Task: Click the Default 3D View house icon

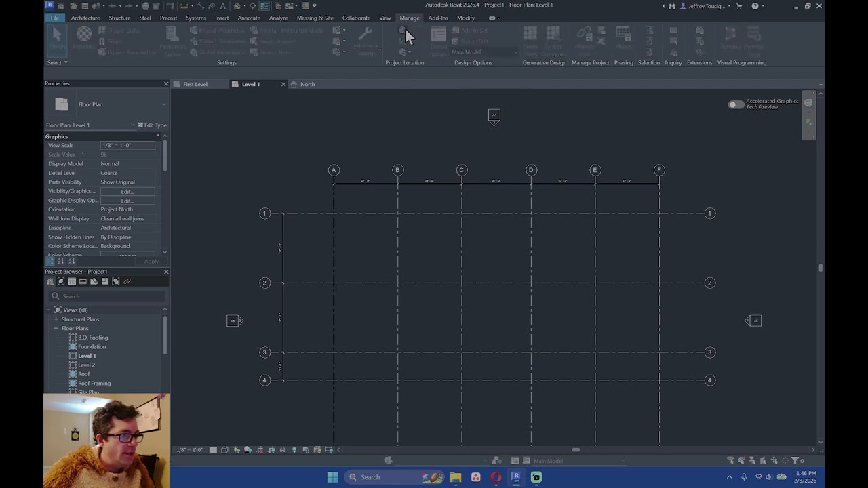Action: [237, 6]
